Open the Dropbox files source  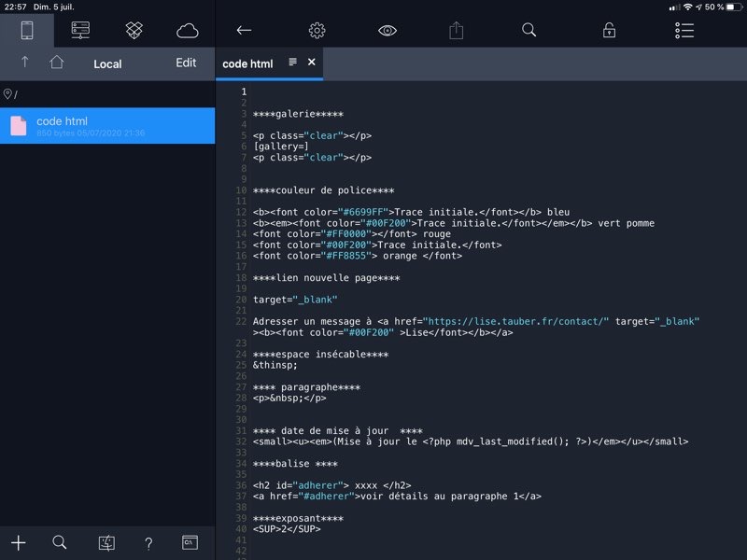[x=134, y=30]
